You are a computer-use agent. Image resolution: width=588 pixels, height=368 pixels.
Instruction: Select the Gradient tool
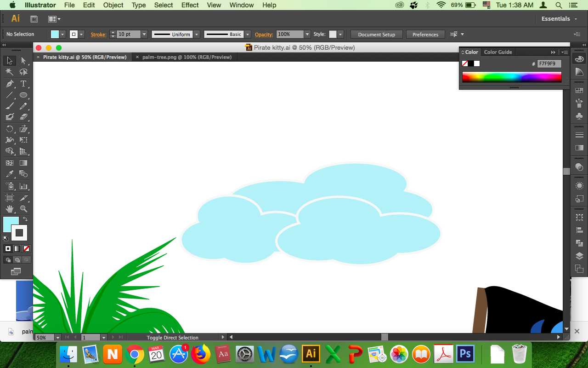[x=23, y=163]
